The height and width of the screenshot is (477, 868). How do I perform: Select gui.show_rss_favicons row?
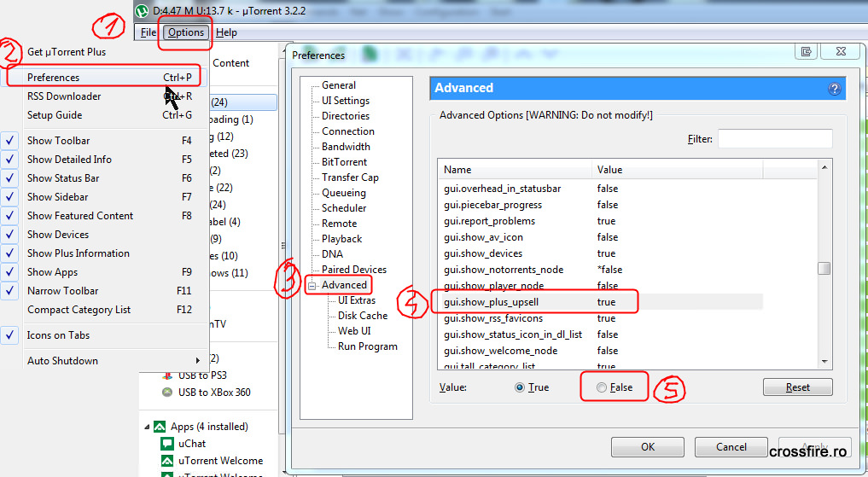click(601, 318)
